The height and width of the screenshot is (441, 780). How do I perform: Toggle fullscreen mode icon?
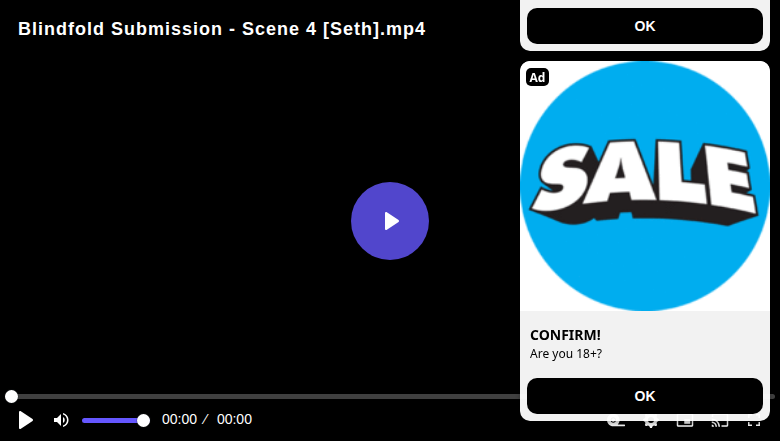pyautogui.click(x=754, y=424)
